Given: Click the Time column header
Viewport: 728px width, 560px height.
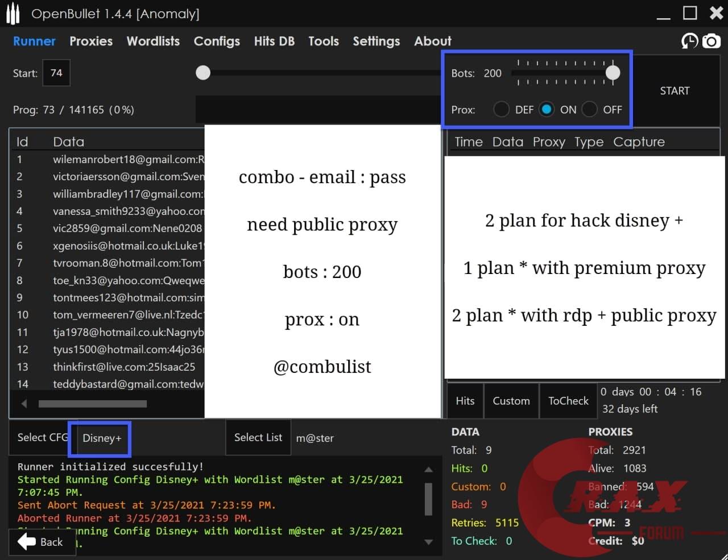Looking at the screenshot, I should [469, 142].
